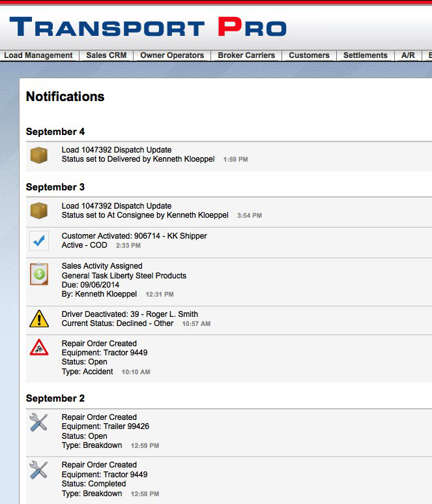Click 'Active - COD' status text

click(85, 245)
